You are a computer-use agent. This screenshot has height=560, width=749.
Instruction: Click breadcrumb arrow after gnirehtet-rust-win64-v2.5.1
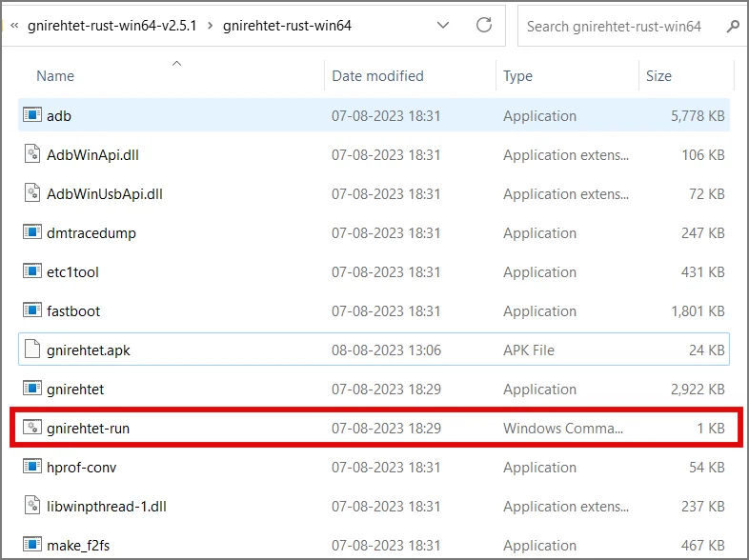pyautogui.click(x=210, y=26)
